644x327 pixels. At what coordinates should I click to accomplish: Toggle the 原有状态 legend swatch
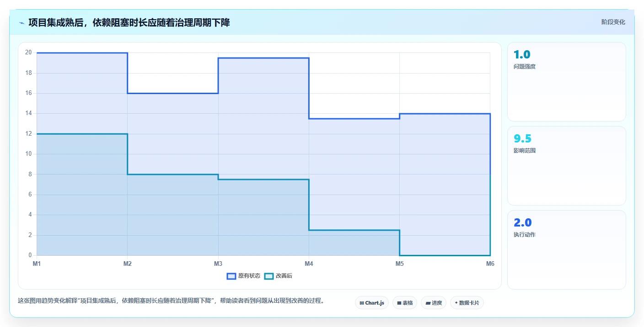coord(231,276)
